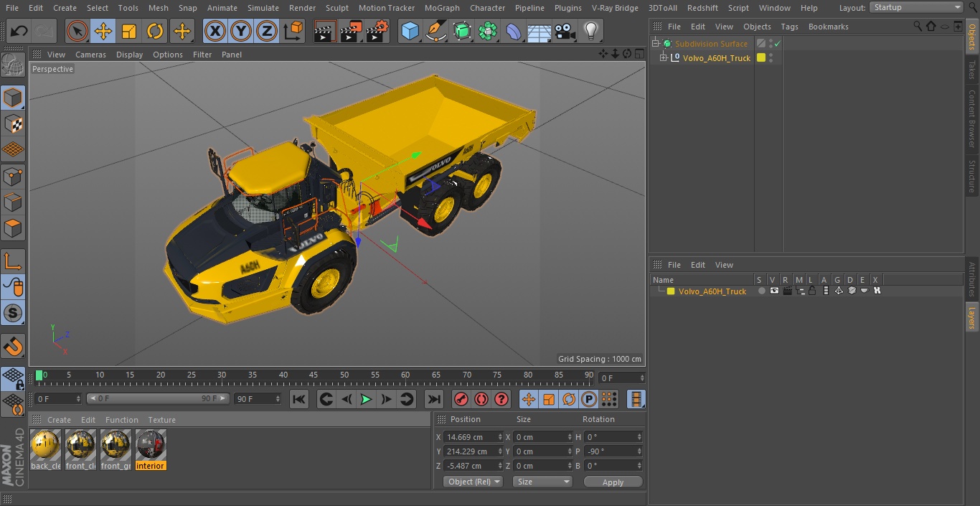Add a Floor environment object
The width and height of the screenshot is (980, 506).
point(540,31)
